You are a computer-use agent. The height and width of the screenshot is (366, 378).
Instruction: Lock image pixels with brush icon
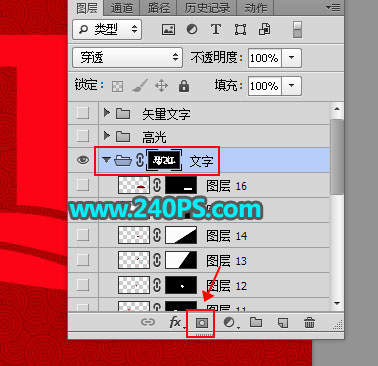(139, 86)
